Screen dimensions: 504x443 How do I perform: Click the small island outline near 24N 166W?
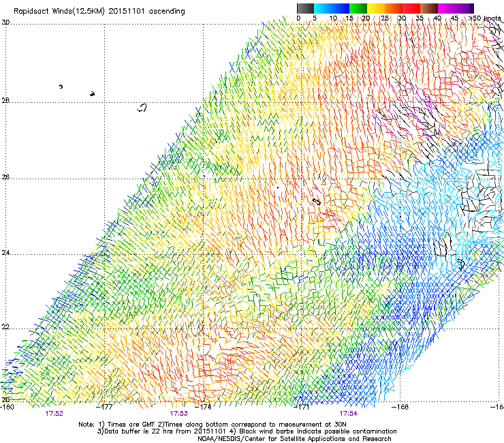point(460,264)
